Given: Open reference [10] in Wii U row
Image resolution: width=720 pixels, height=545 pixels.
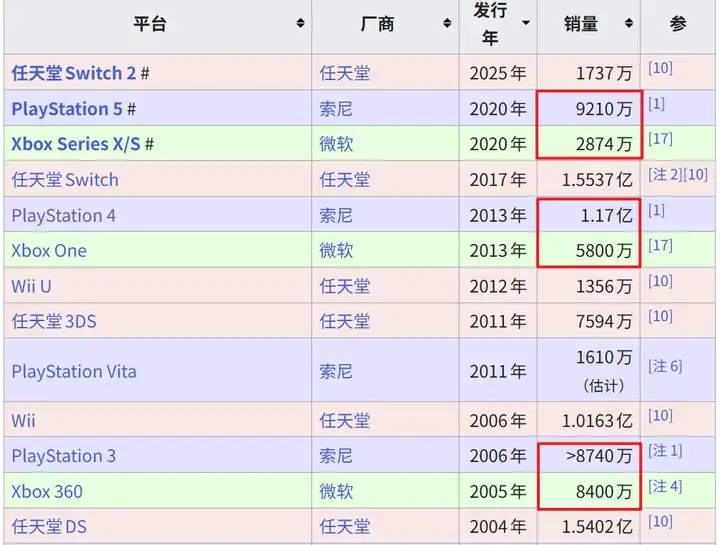Looking at the screenshot, I should pyautogui.click(x=660, y=281).
